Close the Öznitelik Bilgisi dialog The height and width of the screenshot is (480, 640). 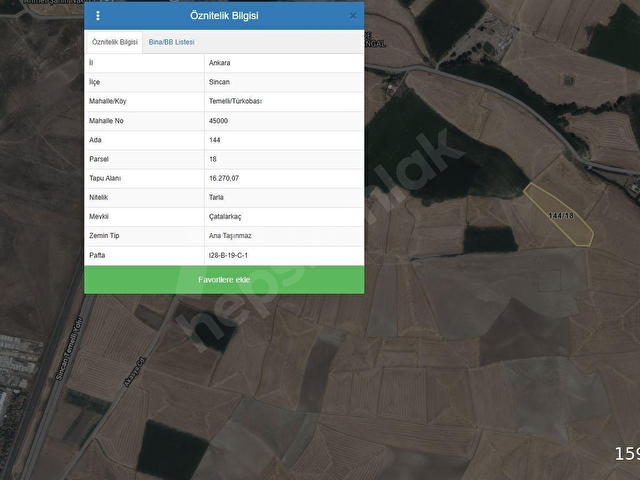pos(353,16)
